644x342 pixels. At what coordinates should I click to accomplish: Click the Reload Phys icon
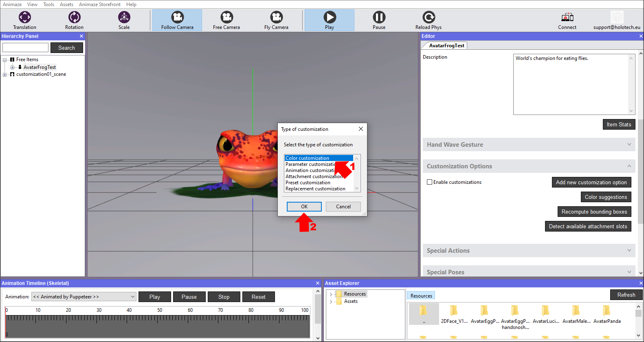[x=429, y=18]
